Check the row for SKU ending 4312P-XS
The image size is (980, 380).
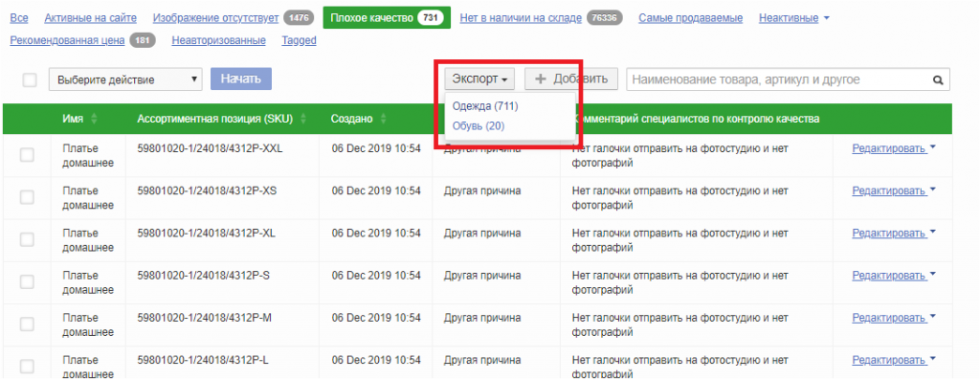27,197
